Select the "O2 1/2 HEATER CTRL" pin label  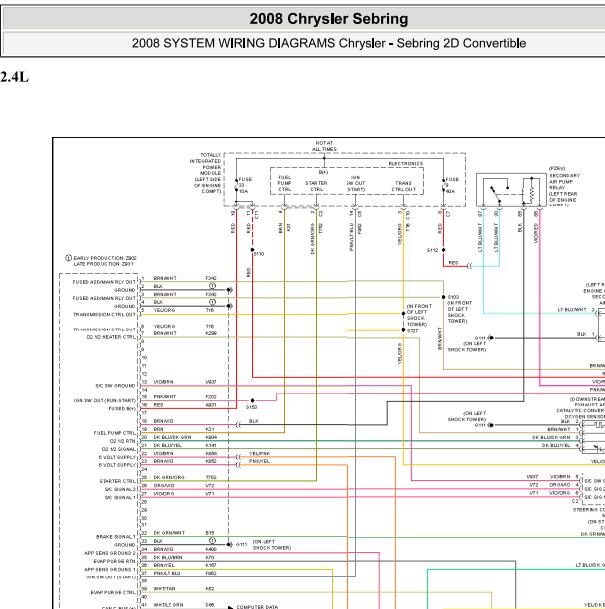pos(111,337)
